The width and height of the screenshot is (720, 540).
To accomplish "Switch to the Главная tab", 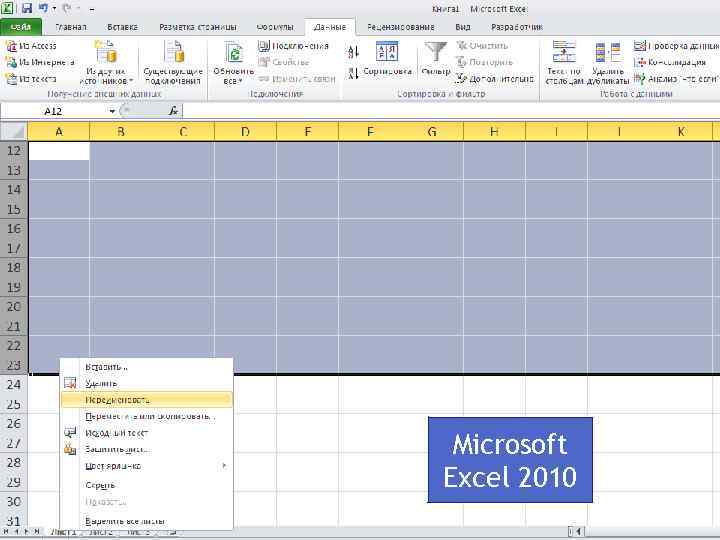I will pos(71,27).
